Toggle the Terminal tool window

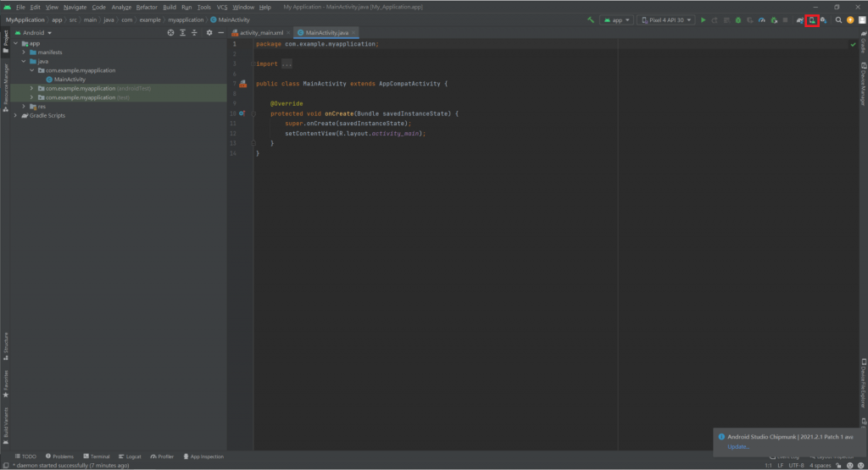coord(97,456)
